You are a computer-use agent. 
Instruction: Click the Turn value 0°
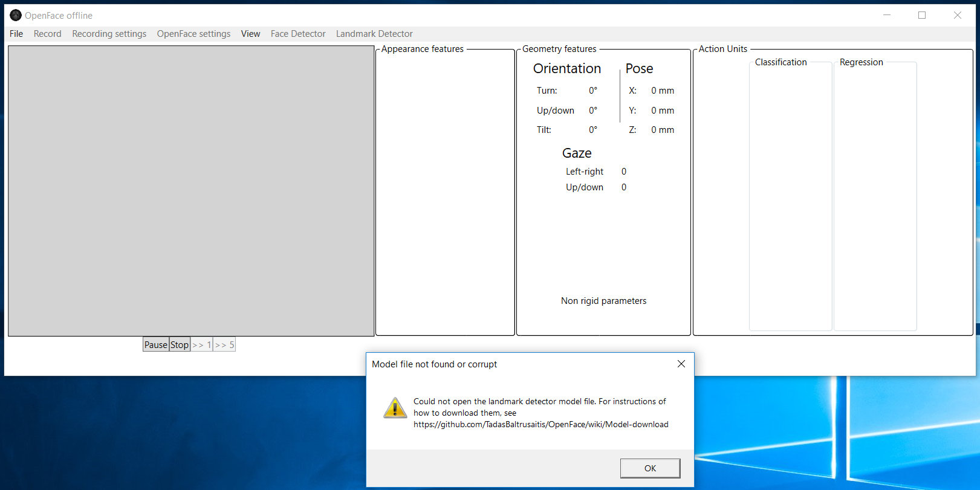tap(593, 91)
